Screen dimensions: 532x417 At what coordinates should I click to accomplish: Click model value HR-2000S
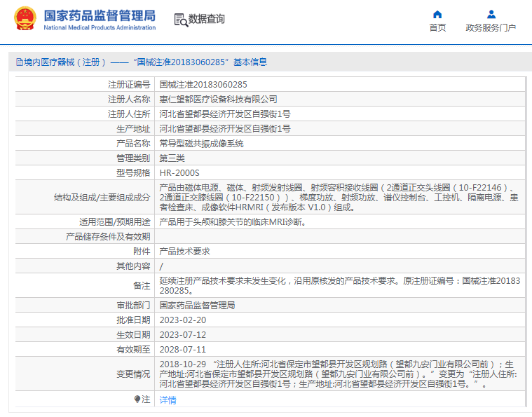tap(179, 173)
